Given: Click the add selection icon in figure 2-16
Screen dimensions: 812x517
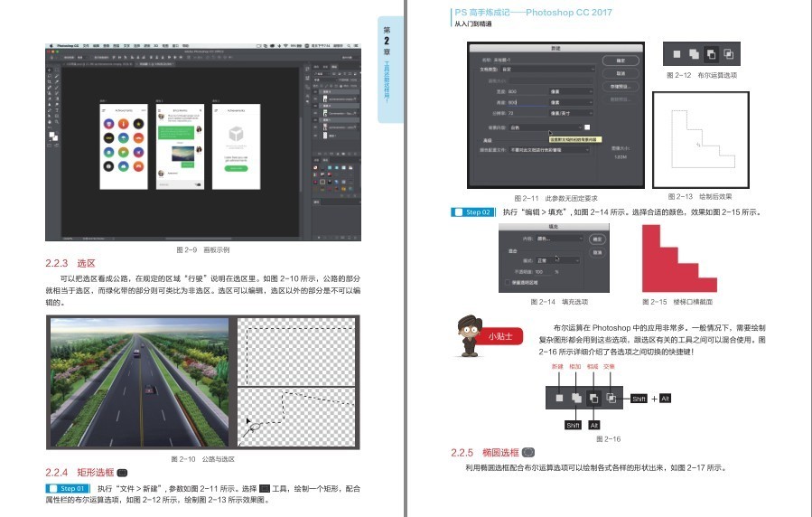Looking at the screenshot, I should click(x=576, y=398).
